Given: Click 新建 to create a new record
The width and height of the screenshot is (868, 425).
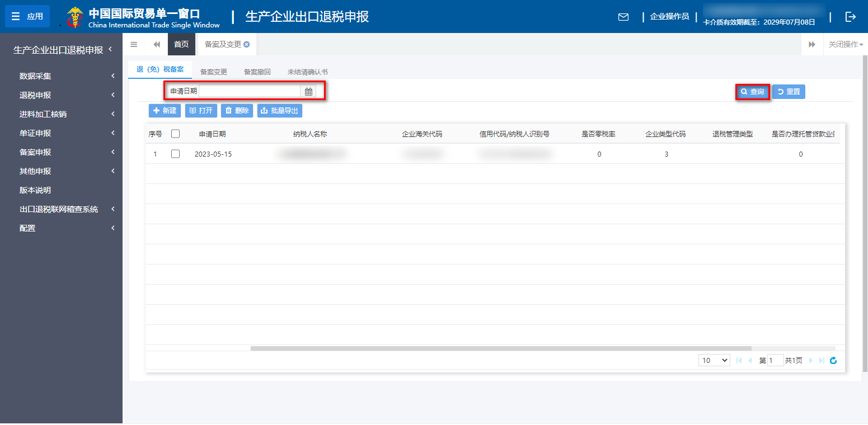Looking at the screenshot, I should 164,110.
